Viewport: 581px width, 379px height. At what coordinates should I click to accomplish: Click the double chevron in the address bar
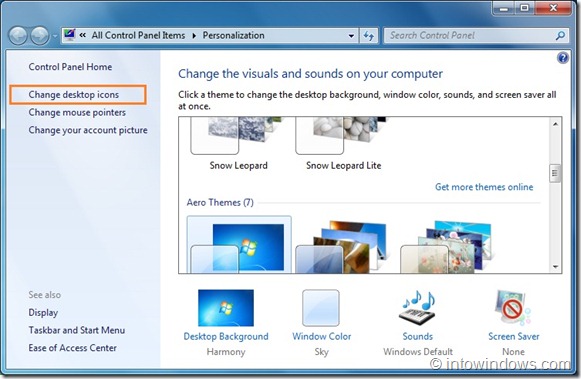coord(83,35)
